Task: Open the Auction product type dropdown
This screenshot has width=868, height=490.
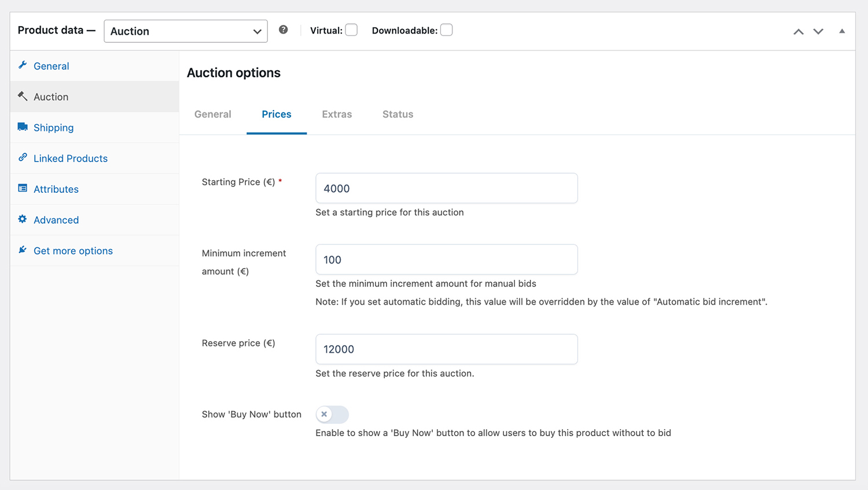Action: [186, 31]
